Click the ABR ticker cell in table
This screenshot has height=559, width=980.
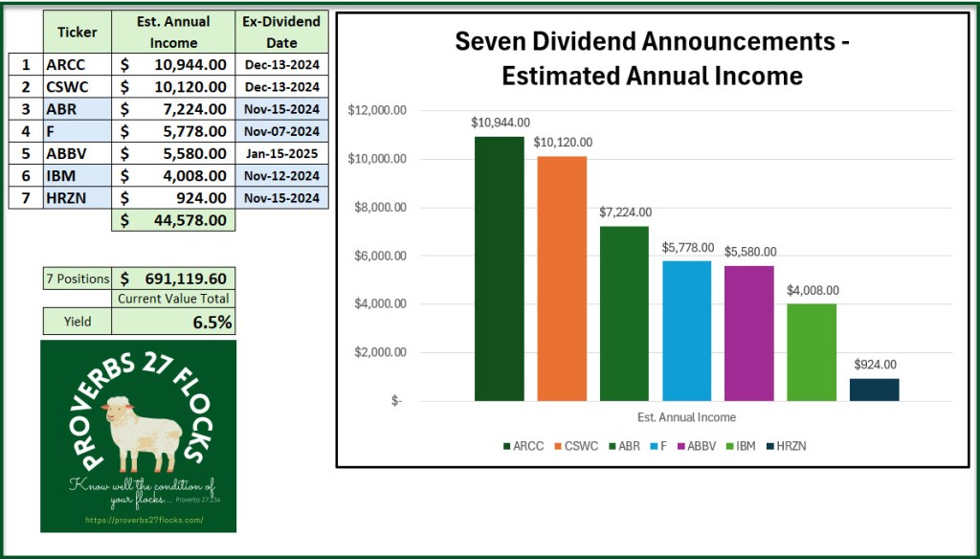point(78,109)
